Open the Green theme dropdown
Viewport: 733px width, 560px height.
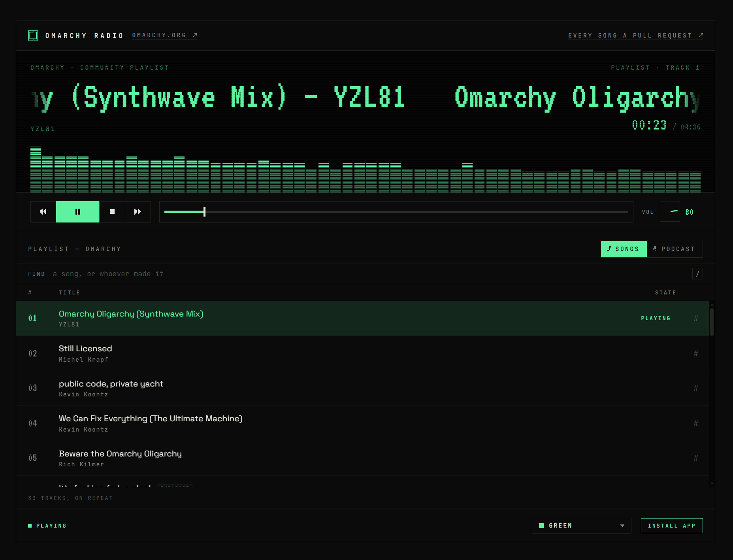coord(581,526)
